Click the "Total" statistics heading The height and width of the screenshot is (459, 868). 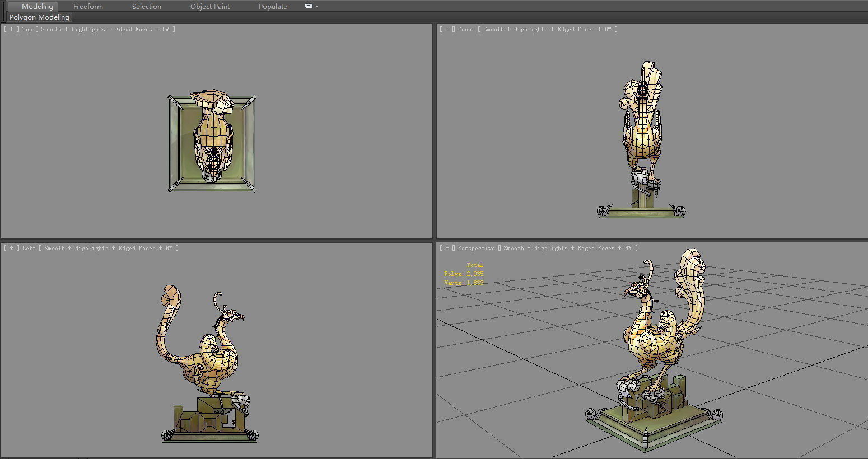[475, 265]
